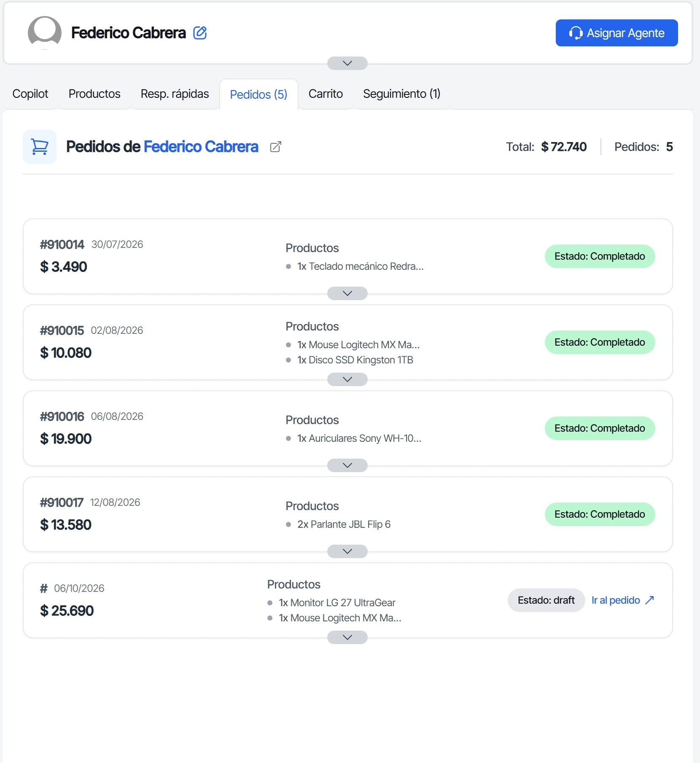Open the external link icon next to Pedidos title

point(275,147)
